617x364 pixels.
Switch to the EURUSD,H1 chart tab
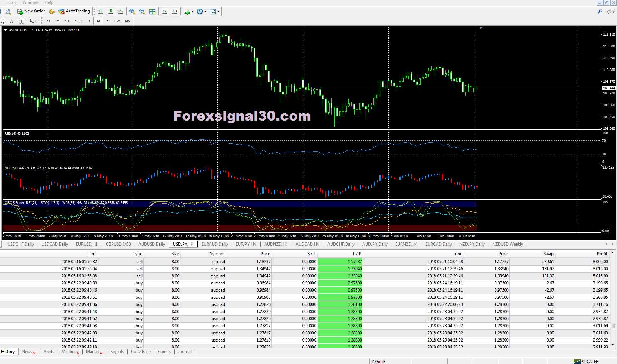pos(87,244)
